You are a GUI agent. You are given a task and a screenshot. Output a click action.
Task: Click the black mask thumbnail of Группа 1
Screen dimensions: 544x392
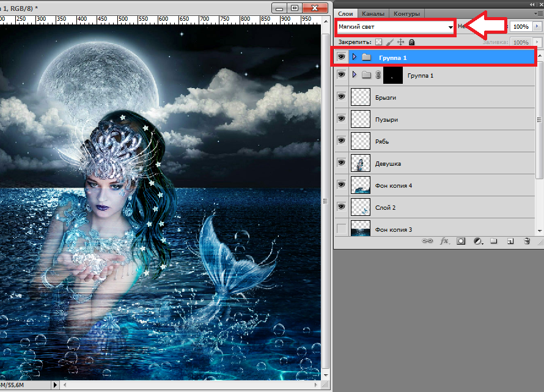(x=394, y=75)
